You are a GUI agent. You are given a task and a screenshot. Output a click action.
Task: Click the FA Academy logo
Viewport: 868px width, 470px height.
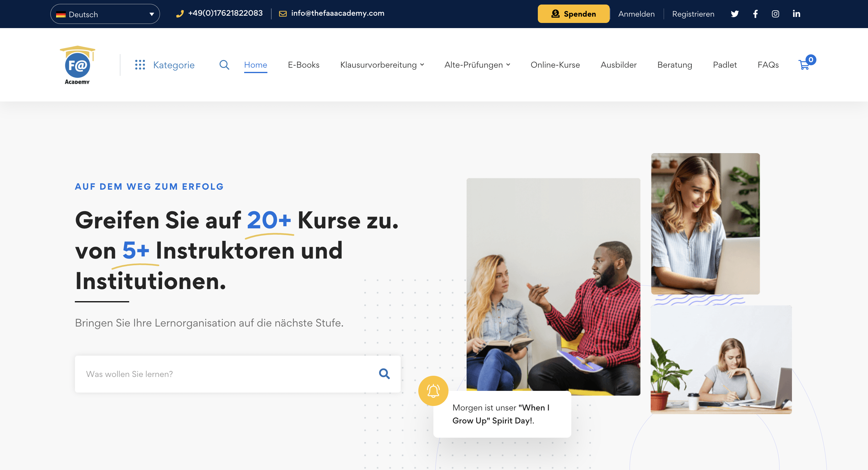(78, 65)
